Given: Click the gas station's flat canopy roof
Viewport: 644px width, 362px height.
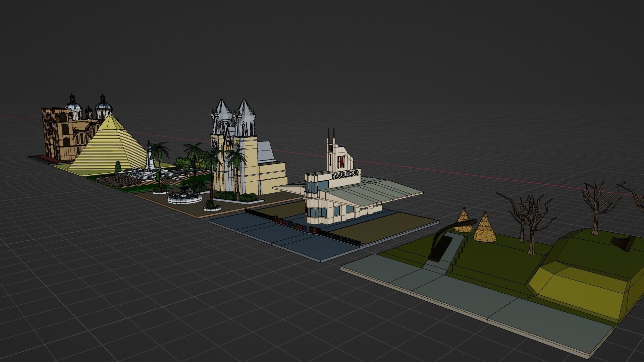Looking at the screenshot, I should [x=376, y=193].
